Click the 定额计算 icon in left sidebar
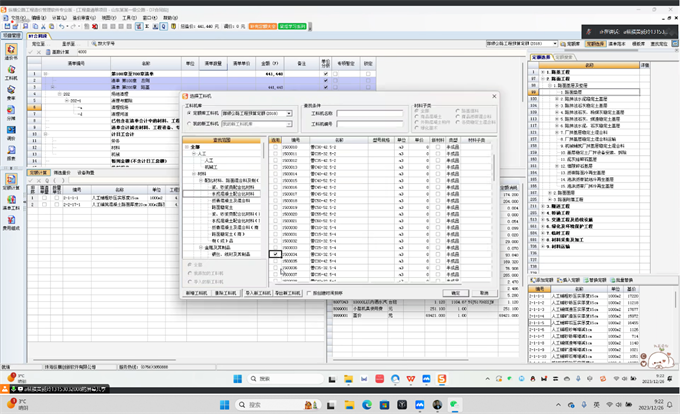The width and height of the screenshot is (680, 414). [x=11, y=182]
